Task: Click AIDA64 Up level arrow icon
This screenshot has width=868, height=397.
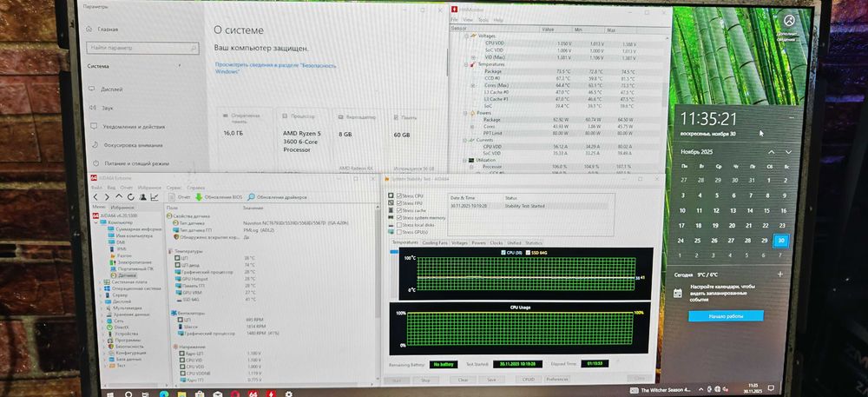Action: tap(118, 197)
